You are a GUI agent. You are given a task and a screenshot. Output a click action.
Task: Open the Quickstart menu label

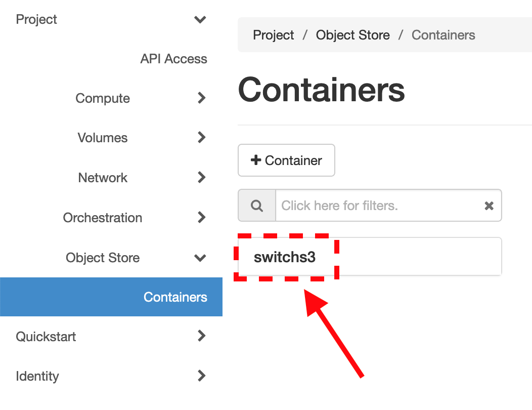point(46,337)
